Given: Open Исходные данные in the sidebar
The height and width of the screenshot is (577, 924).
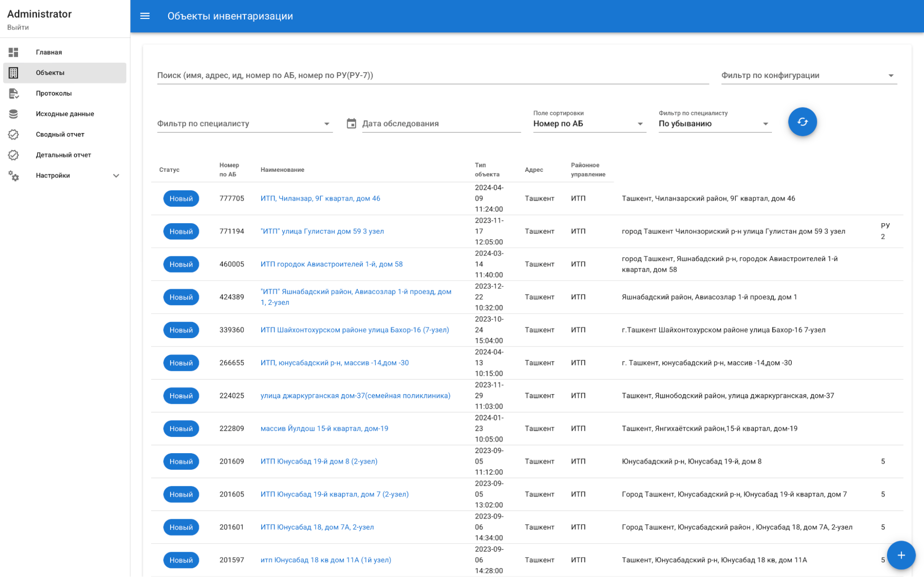Looking at the screenshot, I should [65, 114].
